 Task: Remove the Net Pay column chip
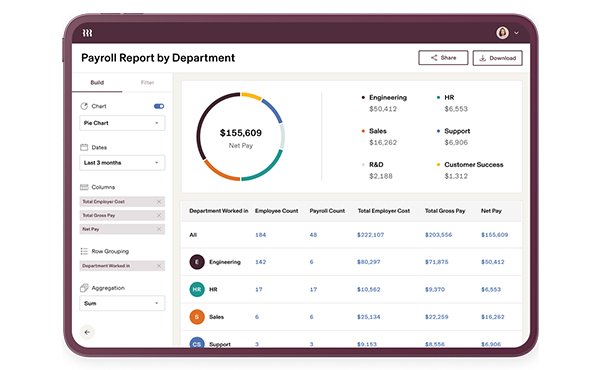tap(159, 229)
